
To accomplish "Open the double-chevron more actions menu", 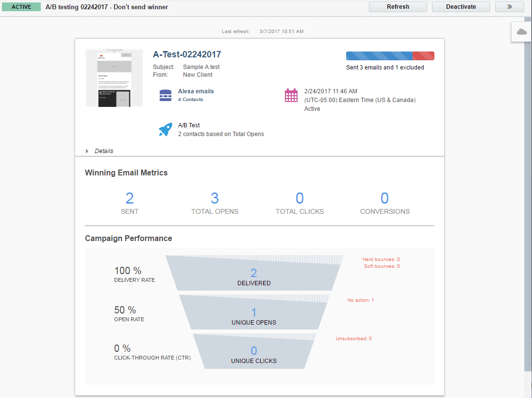I will [510, 7].
